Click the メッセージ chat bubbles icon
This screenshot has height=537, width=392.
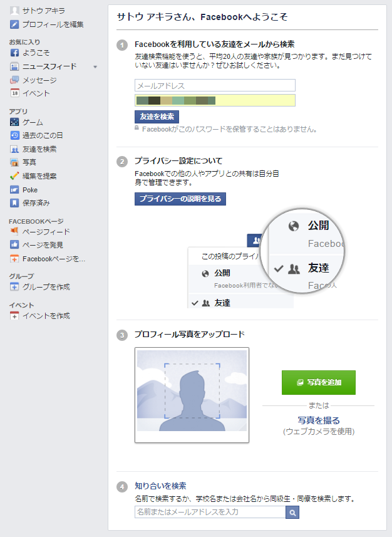[x=14, y=80]
